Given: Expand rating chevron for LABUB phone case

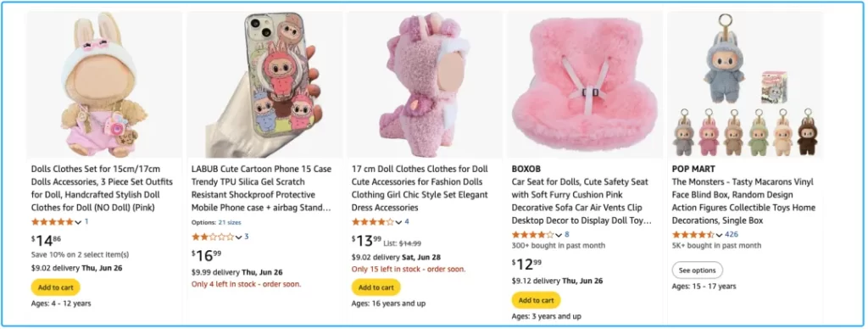Looking at the screenshot, I should pos(238,237).
